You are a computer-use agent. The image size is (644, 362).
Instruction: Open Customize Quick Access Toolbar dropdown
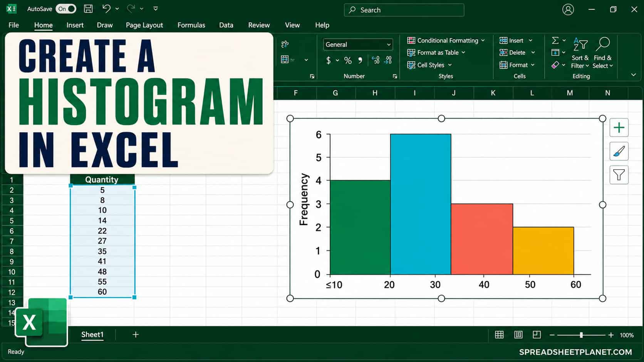tap(156, 8)
